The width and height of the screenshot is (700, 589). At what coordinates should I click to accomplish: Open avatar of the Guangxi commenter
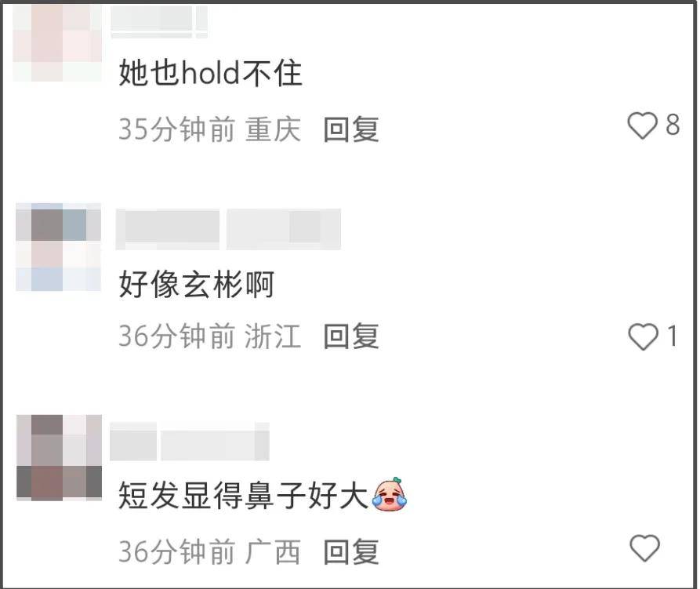(x=59, y=458)
